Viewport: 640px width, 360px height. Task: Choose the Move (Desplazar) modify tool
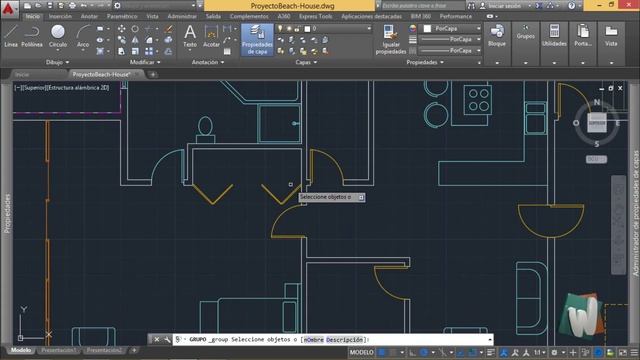click(122, 29)
